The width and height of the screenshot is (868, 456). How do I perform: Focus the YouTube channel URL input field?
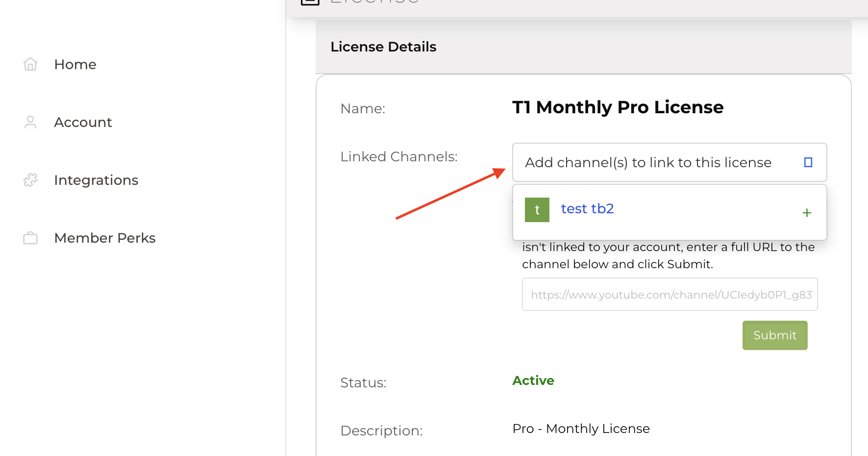click(x=670, y=294)
